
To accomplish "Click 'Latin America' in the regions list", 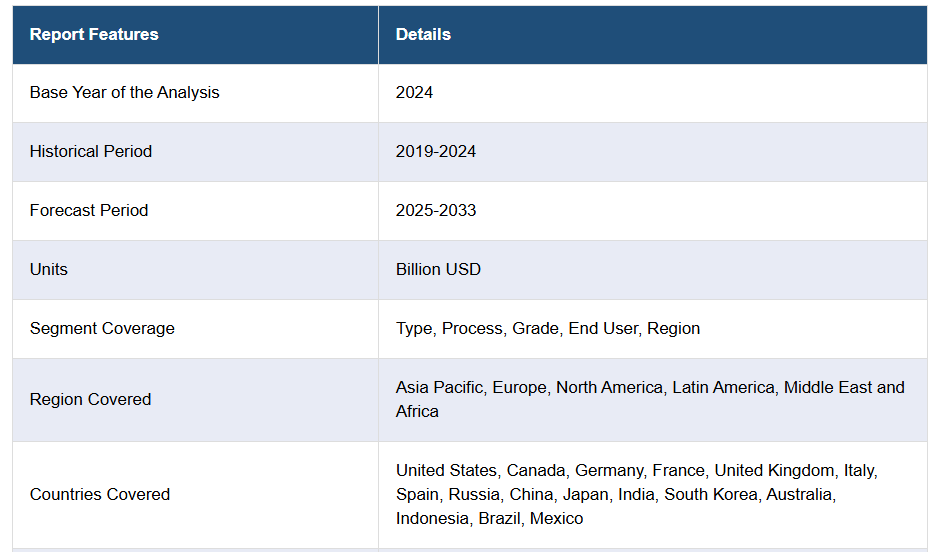I will click(723, 387).
